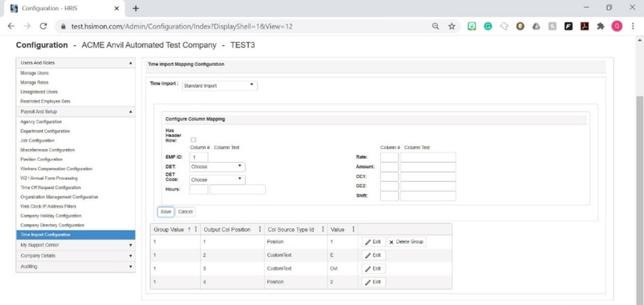Screen dimensions: 644x305
Task: Open Manage Users in sidebar
Action: pyautogui.click(x=35, y=73)
